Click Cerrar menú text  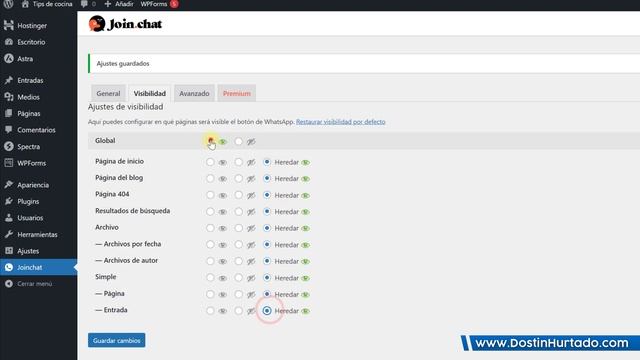click(35, 284)
